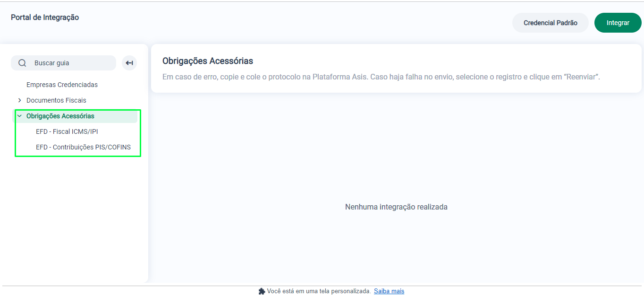This screenshot has width=644, height=297.
Task: Select Obrigações Acessórias in the sidebar
Action: click(60, 116)
